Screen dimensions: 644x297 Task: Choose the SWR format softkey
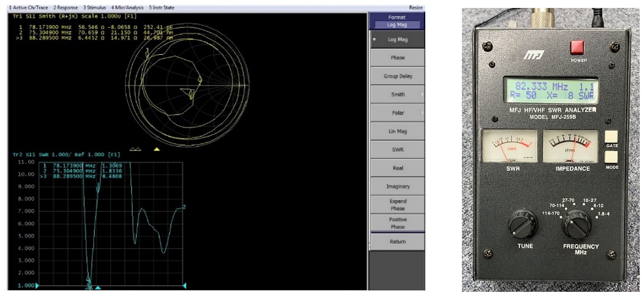(397, 150)
